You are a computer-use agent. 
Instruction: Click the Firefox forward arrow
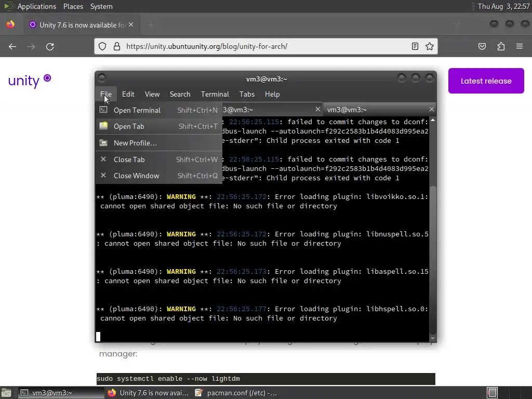tap(31, 46)
